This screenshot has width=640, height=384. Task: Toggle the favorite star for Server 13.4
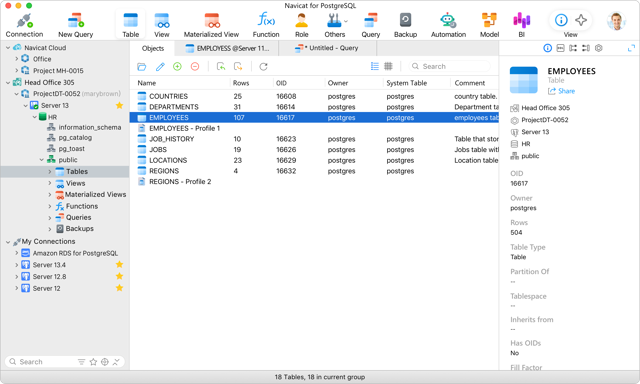pos(119,264)
